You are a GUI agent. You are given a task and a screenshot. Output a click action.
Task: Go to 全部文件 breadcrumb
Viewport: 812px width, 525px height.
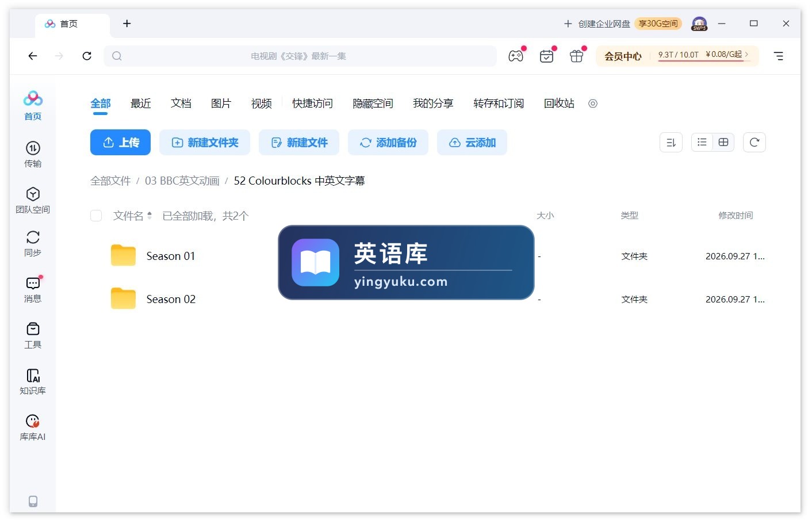click(110, 181)
